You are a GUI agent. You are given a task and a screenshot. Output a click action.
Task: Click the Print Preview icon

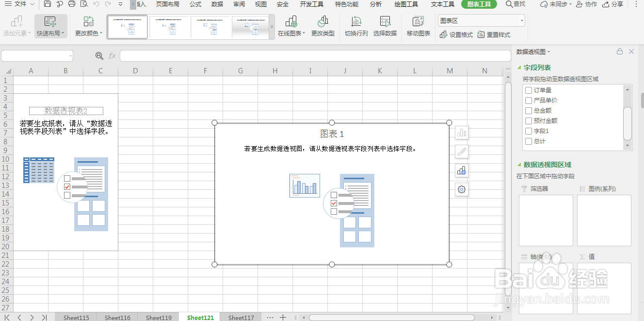pyautogui.click(x=84, y=4)
